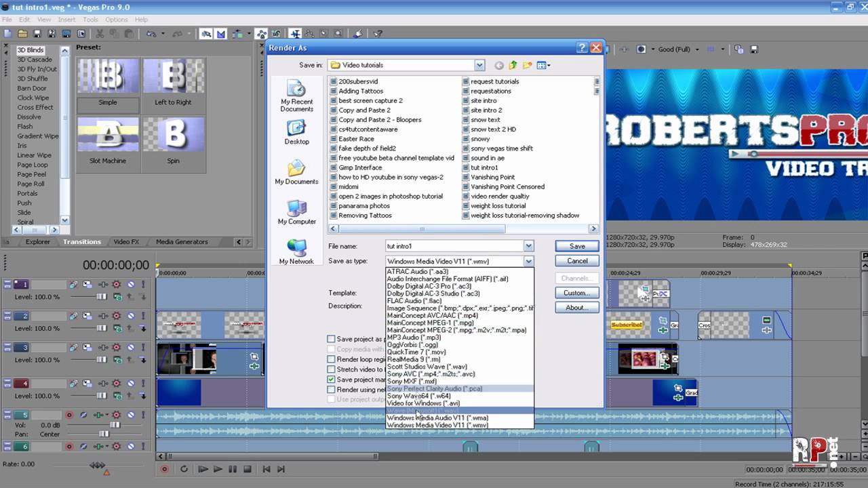868x488 pixels.
Task: Click the Save button
Action: pyautogui.click(x=577, y=246)
